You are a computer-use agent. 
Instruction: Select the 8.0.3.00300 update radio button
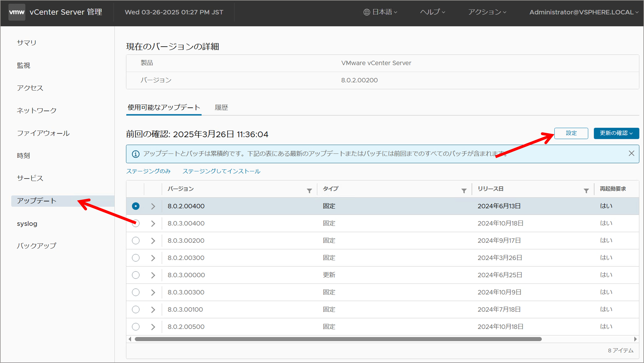(x=136, y=292)
